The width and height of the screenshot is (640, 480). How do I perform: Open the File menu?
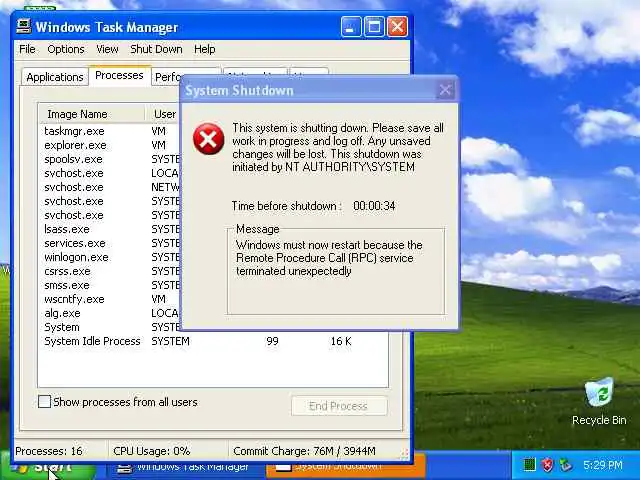tap(27, 49)
